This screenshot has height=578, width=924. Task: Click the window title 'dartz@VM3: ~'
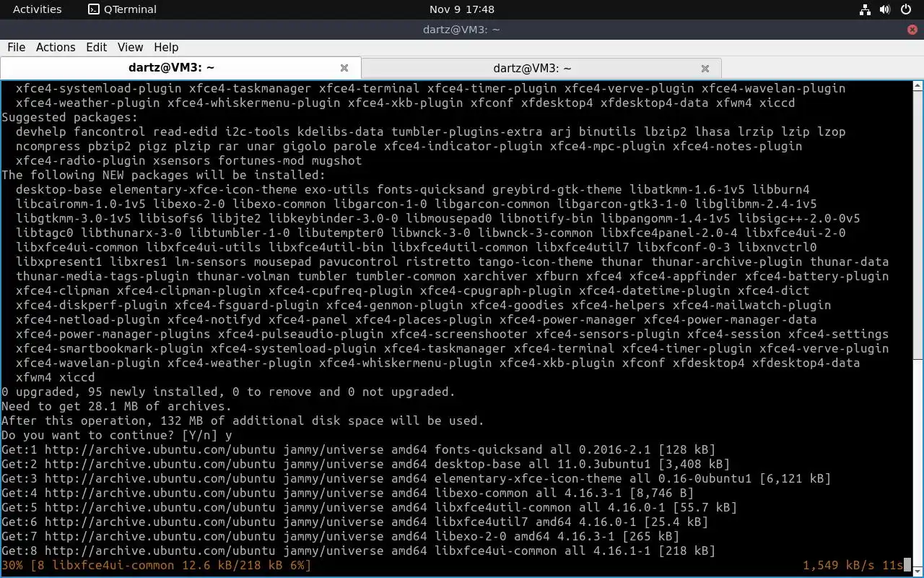click(x=461, y=30)
